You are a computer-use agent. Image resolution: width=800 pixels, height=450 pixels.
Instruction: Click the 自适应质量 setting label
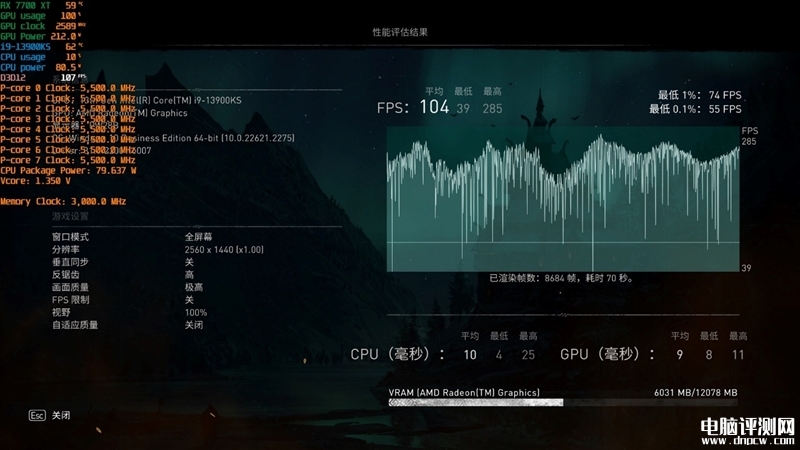click(74, 325)
